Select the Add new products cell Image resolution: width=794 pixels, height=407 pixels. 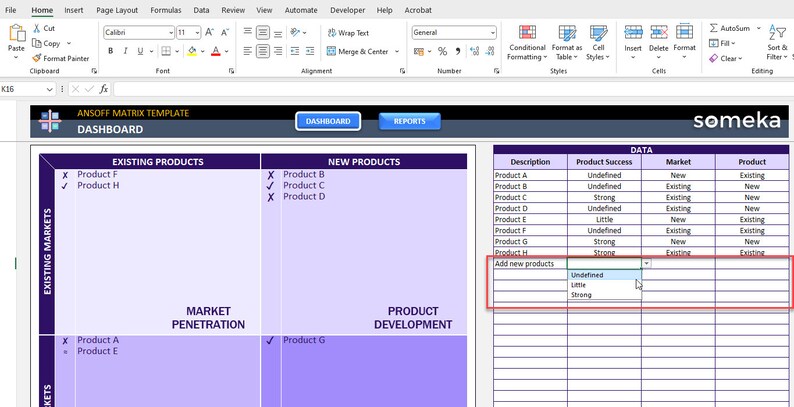pyautogui.click(x=530, y=264)
